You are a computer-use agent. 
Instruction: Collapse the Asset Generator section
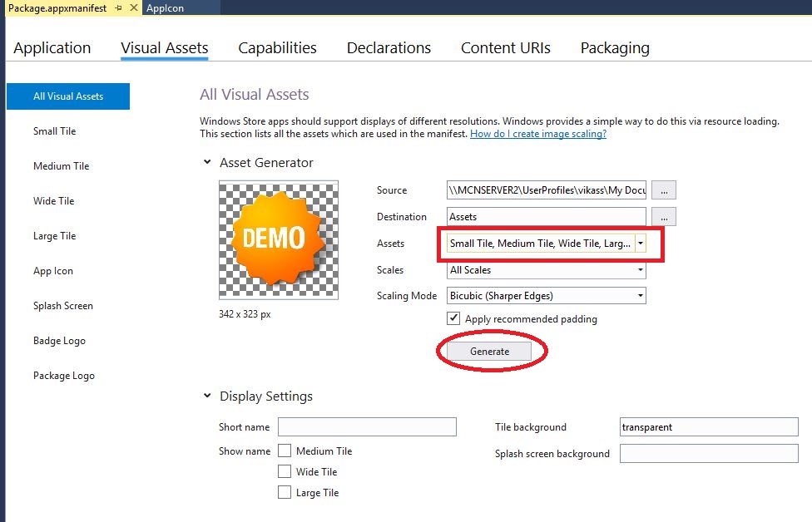(x=207, y=163)
